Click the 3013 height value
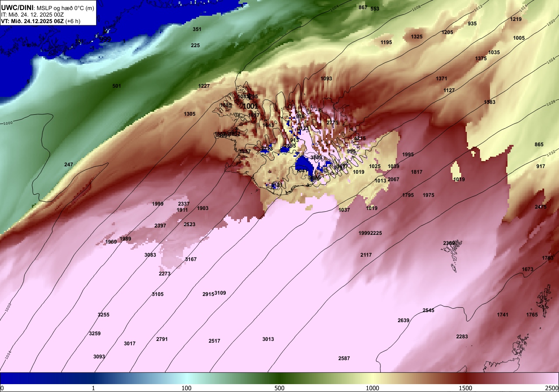 [x=268, y=339]
